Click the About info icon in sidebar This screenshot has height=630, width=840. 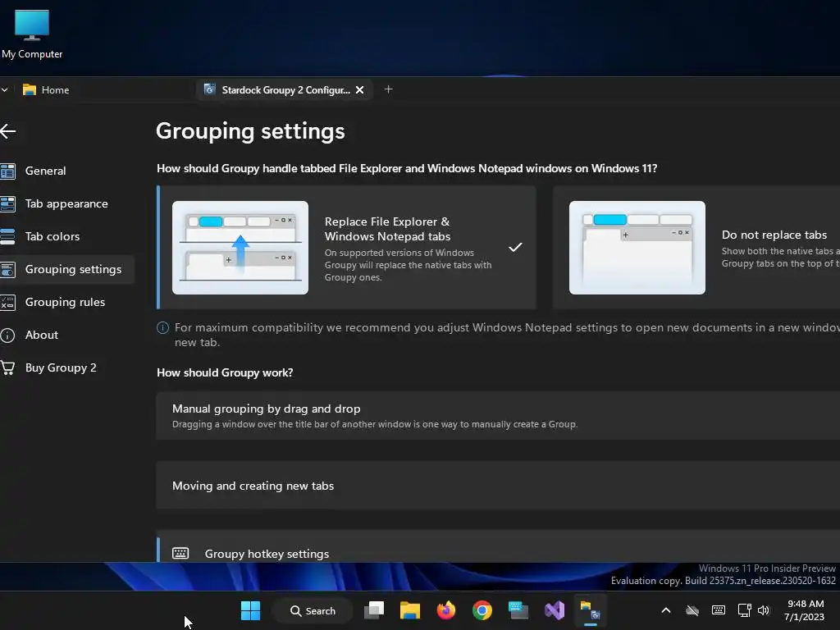pos(7,336)
